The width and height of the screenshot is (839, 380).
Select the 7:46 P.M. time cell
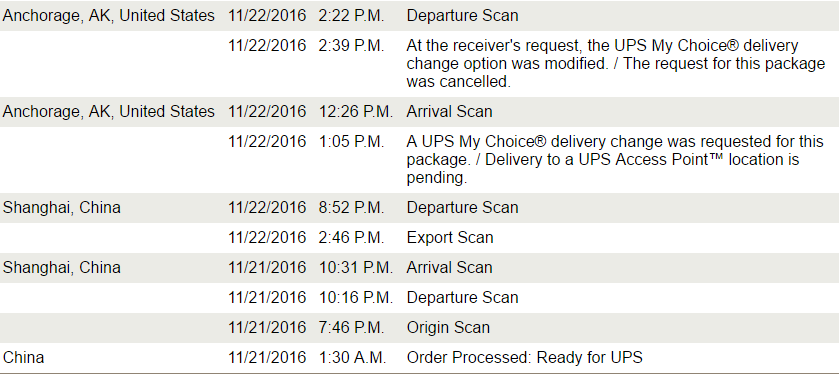pyautogui.click(x=352, y=328)
